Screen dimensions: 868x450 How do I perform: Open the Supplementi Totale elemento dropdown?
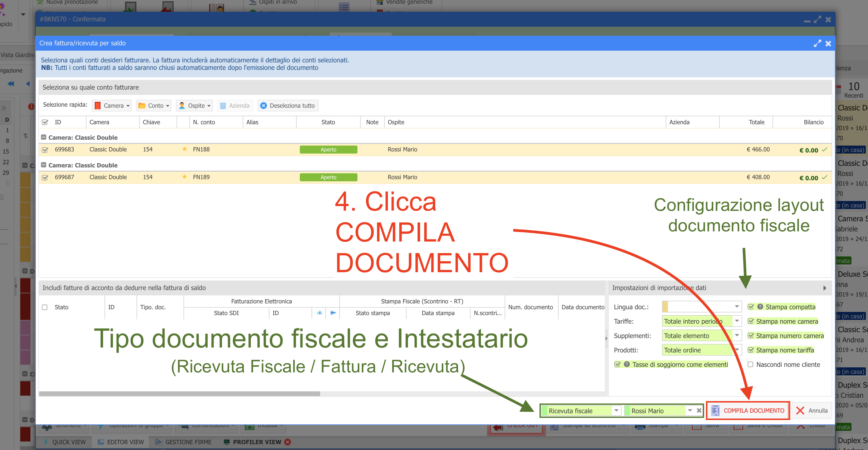[x=737, y=336]
